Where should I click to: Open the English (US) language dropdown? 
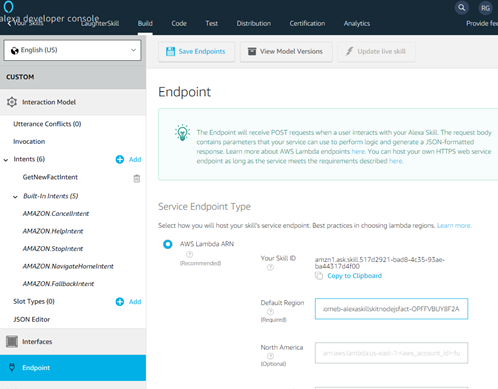point(72,50)
